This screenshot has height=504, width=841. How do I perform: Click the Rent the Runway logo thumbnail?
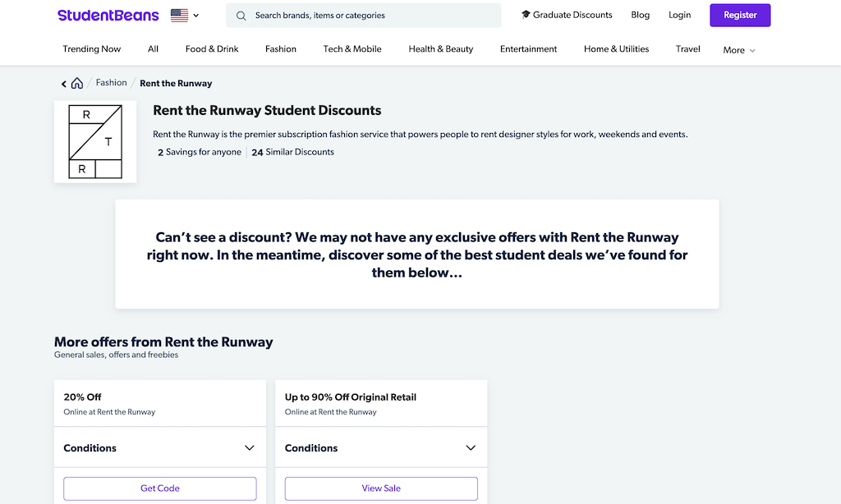click(95, 141)
